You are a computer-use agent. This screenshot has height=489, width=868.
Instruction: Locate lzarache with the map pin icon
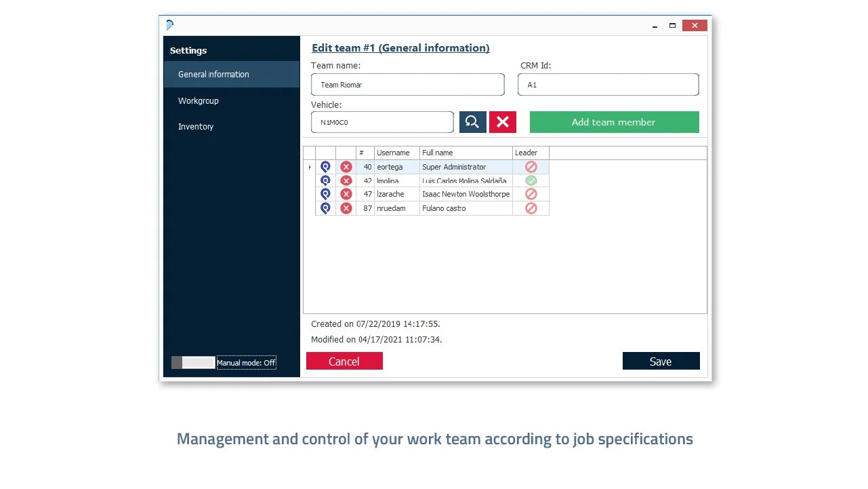click(x=325, y=194)
